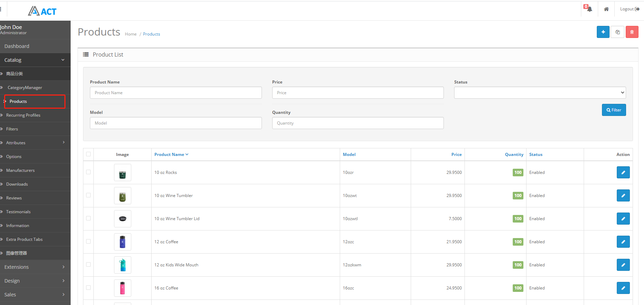This screenshot has width=644, height=305.
Task: Click the ACT logo
Action: click(x=42, y=11)
